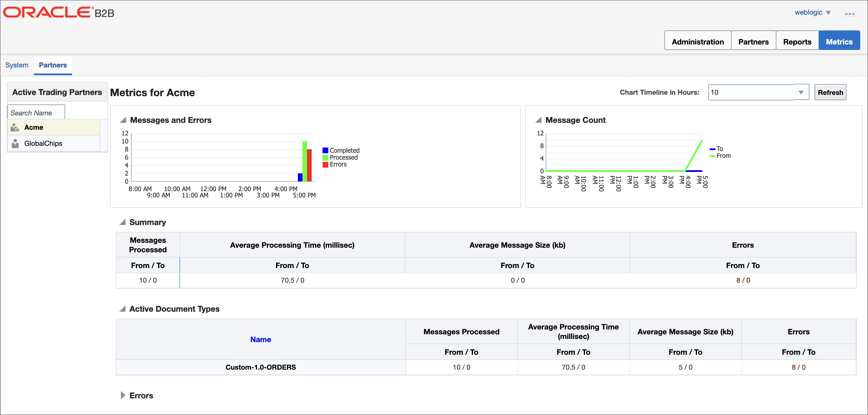868x415 pixels.
Task: Click the Summary errors value 8 / 0
Action: (x=743, y=280)
